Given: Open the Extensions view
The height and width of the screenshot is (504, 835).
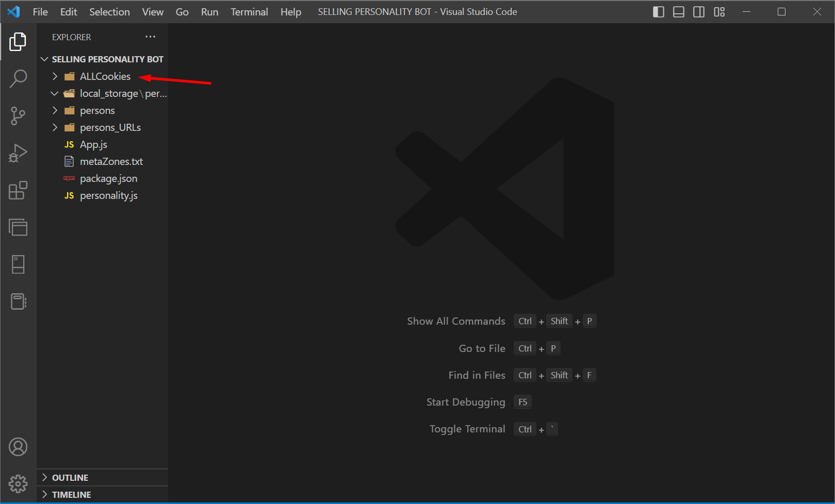Looking at the screenshot, I should click(18, 190).
